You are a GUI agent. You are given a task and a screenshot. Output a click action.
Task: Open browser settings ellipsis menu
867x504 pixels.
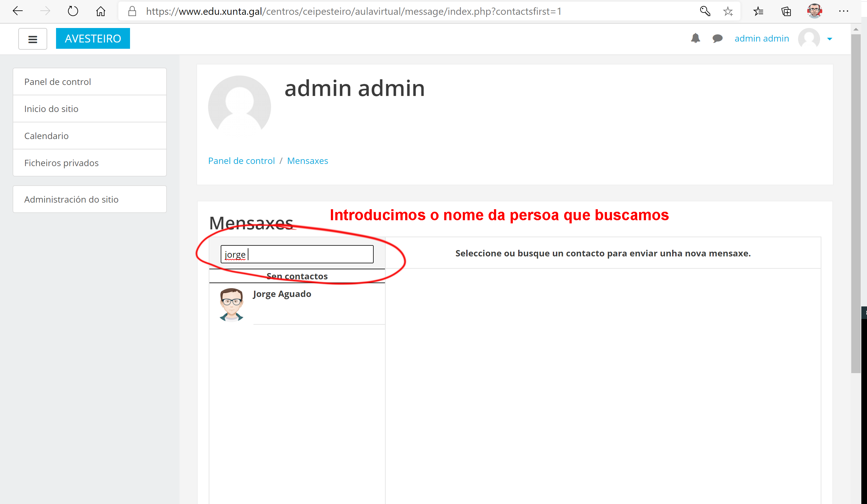pos(844,11)
